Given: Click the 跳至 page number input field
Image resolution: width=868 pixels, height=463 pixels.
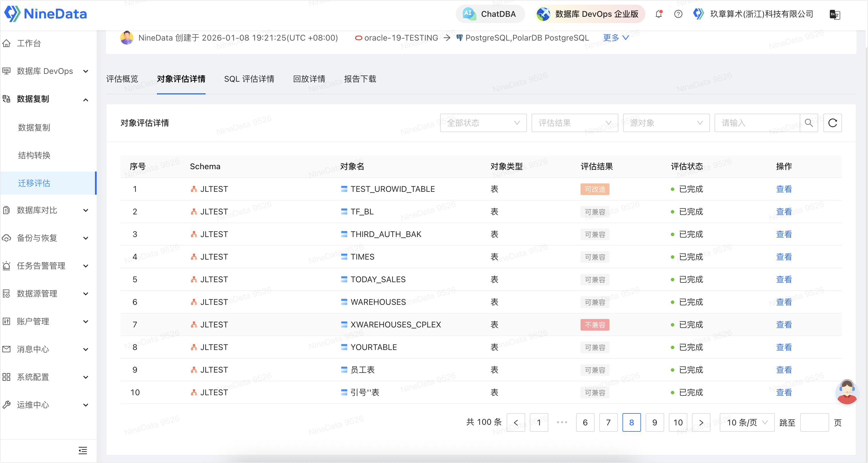Looking at the screenshot, I should (x=815, y=422).
